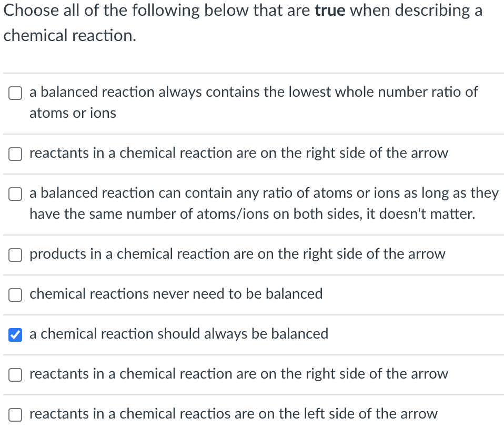The image size is (504, 428).
Task: Check the first 'reactants on right side' option
Action: (x=15, y=154)
